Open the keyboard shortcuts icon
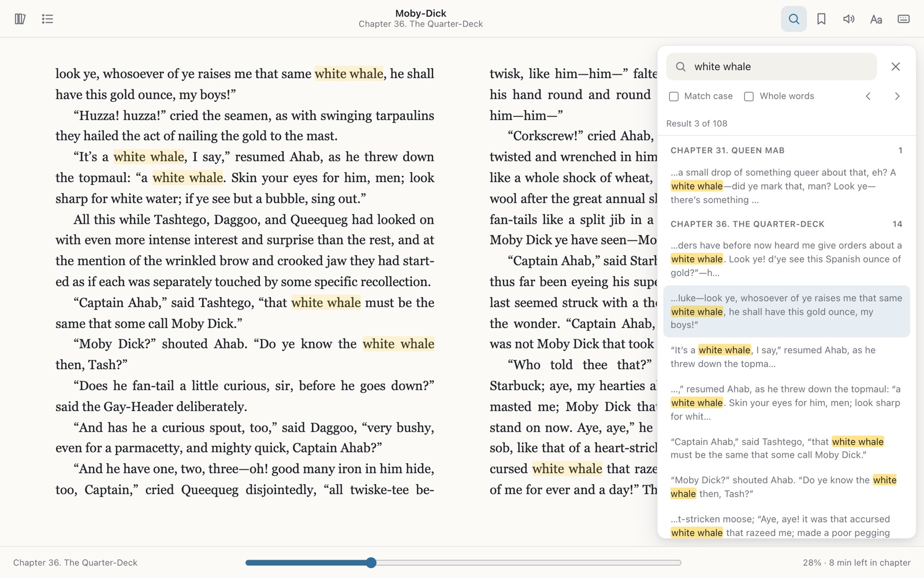Image resolution: width=924 pixels, height=578 pixels. point(904,19)
